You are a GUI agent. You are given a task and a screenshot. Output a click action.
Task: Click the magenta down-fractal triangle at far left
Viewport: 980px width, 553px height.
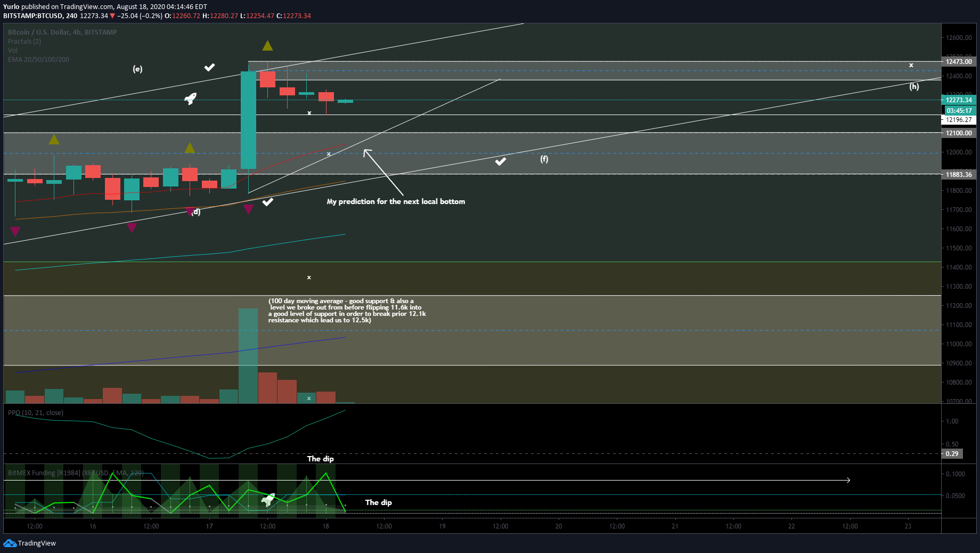(15, 231)
